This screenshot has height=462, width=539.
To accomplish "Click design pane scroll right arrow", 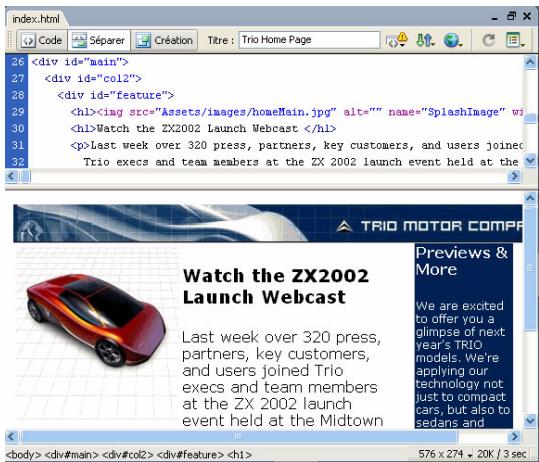I will pyautogui.click(x=514, y=437).
